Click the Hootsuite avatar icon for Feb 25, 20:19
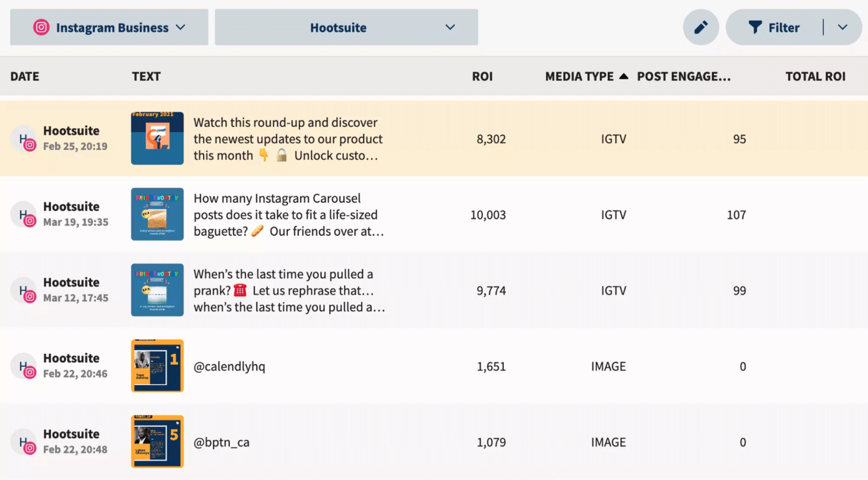The height and width of the screenshot is (480, 868). point(24,139)
